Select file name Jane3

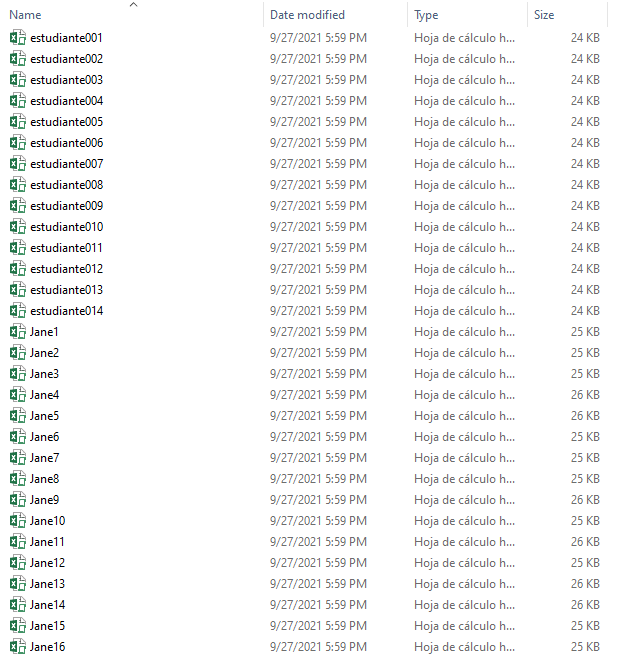click(44, 374)
